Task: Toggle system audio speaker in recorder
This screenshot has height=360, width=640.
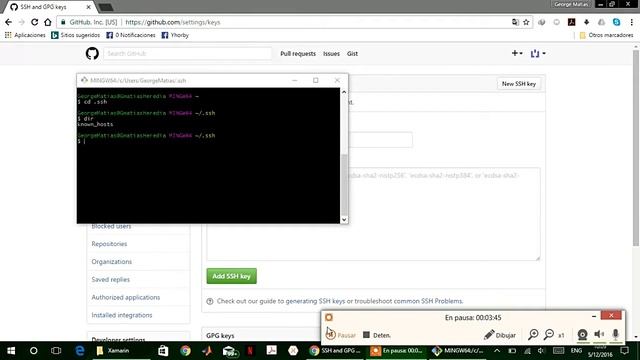Action: coord(599,335)
